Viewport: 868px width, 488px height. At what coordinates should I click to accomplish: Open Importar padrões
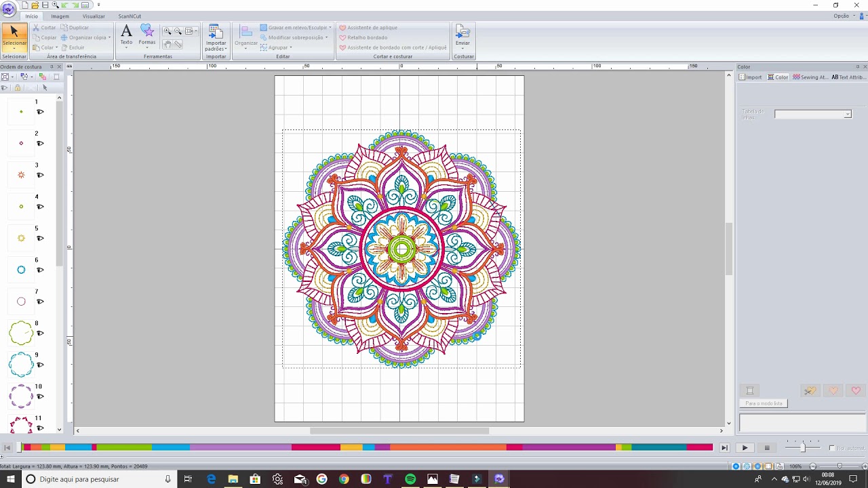(x=216, y=38)
